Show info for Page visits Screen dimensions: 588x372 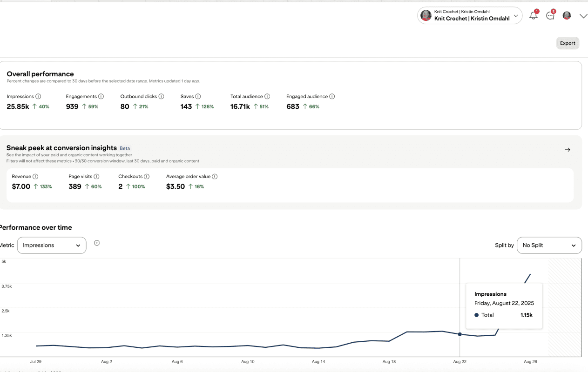pyautogui.click(x=96, y=177)
